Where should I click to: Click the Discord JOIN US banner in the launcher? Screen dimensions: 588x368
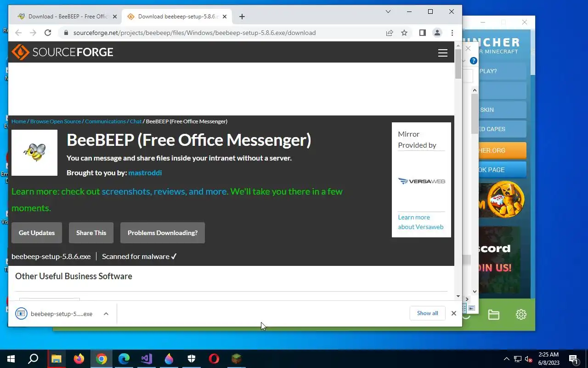(x=499, y=260)
